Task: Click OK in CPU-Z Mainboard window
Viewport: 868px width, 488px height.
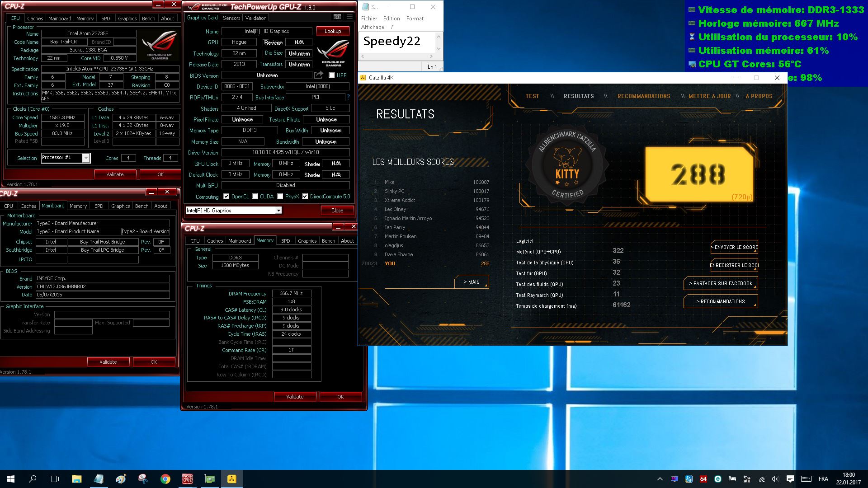Action: tap(154, 362)
